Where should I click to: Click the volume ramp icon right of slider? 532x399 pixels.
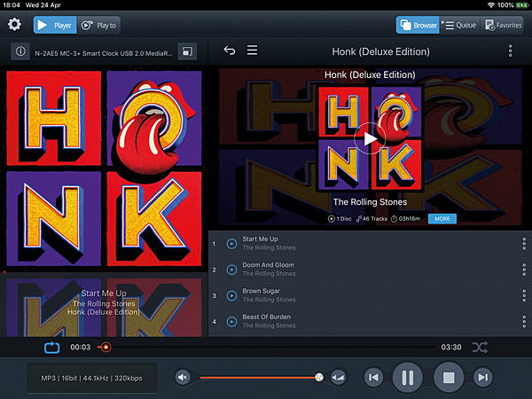pyautogui.click(x=339, y=378)
